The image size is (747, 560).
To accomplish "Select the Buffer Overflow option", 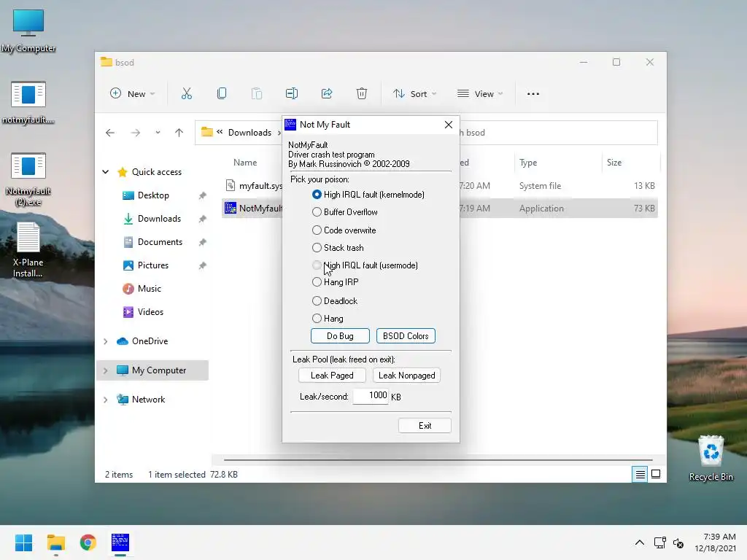I will [x=345, y=212].
